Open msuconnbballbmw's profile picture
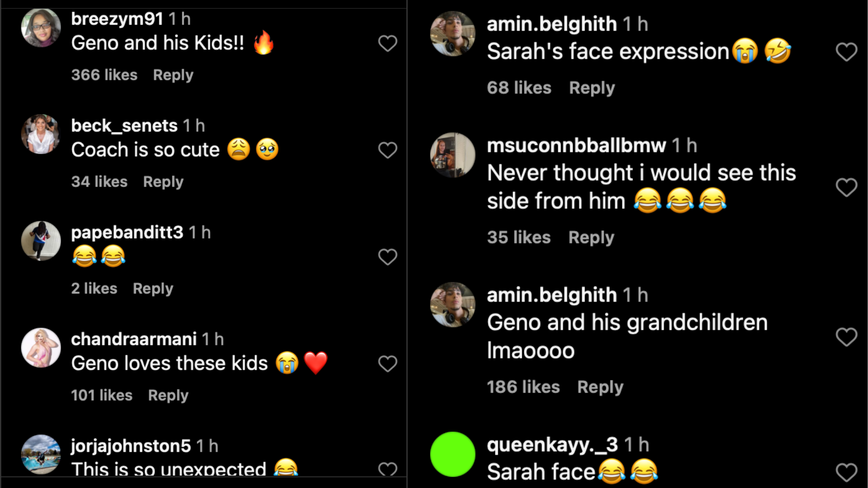This screenshot has width=868, height=488. pyautogui.click(x=453, y=155)
